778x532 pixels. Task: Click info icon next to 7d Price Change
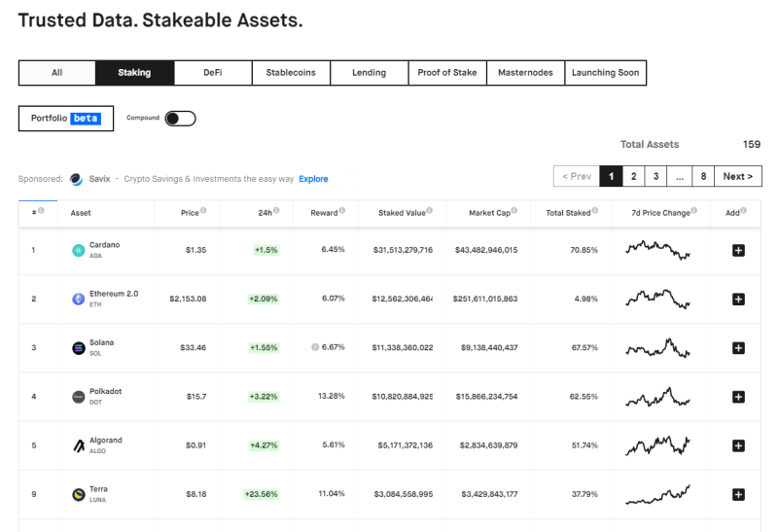pos(694,210)
